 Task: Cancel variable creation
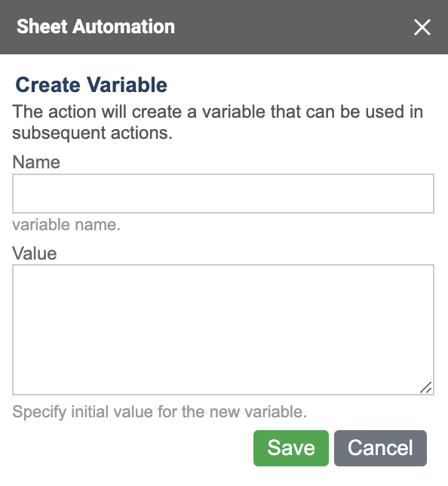380,448
